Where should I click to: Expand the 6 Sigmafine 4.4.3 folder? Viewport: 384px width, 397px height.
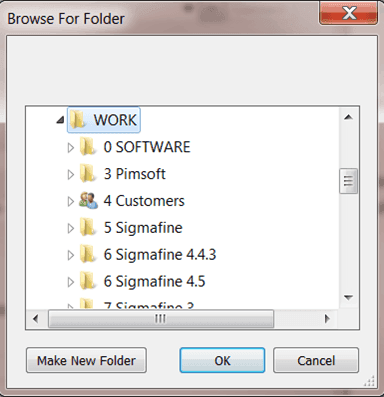pyautogui.click(x=70, y=255)
